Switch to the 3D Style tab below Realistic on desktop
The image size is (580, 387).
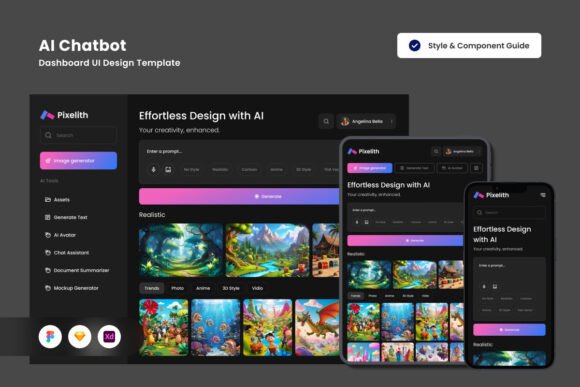(231, 288)
